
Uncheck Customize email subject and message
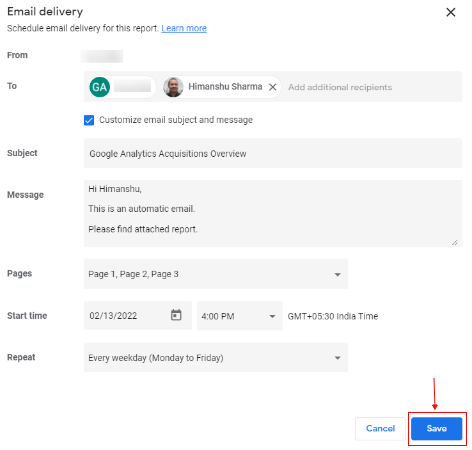[89, 120]
